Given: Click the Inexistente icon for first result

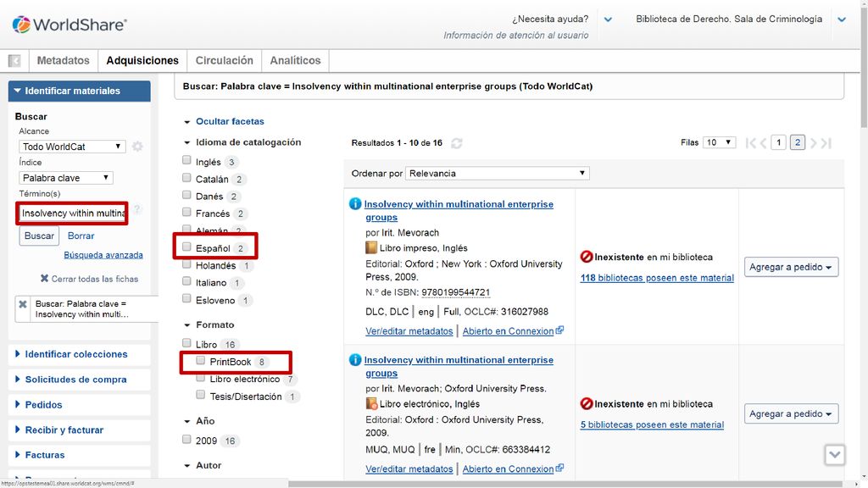Looking at the screenshot, I should (x=587, y=257).
